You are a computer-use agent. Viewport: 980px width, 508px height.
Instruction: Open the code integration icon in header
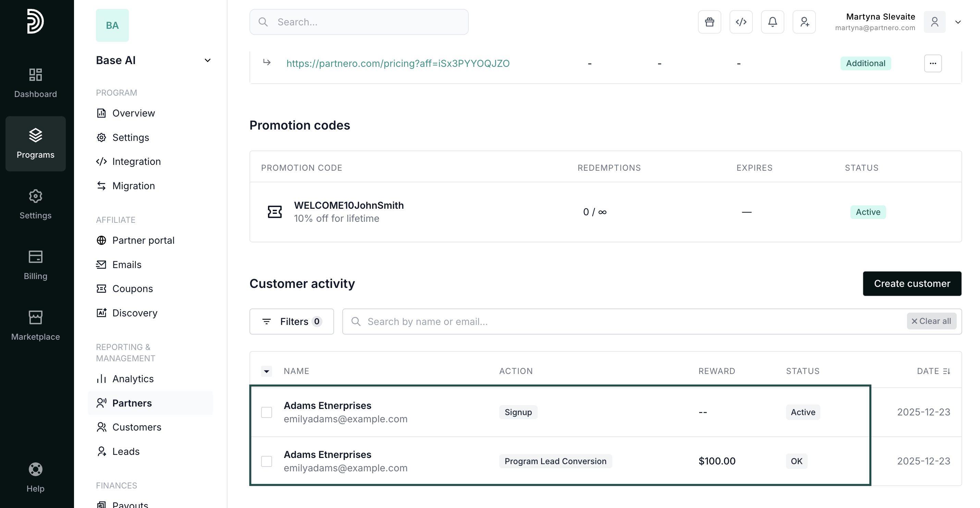click(741, 22)
